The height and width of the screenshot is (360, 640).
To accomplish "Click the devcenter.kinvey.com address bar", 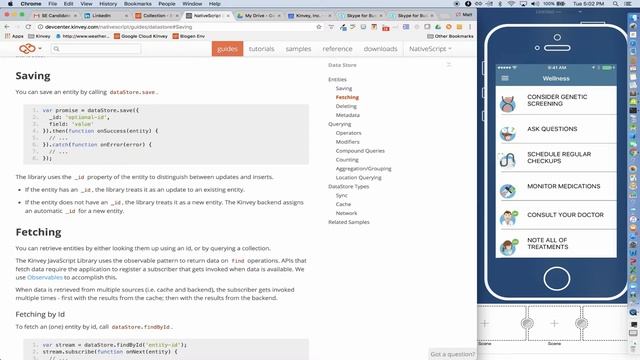I will point(176,27).
